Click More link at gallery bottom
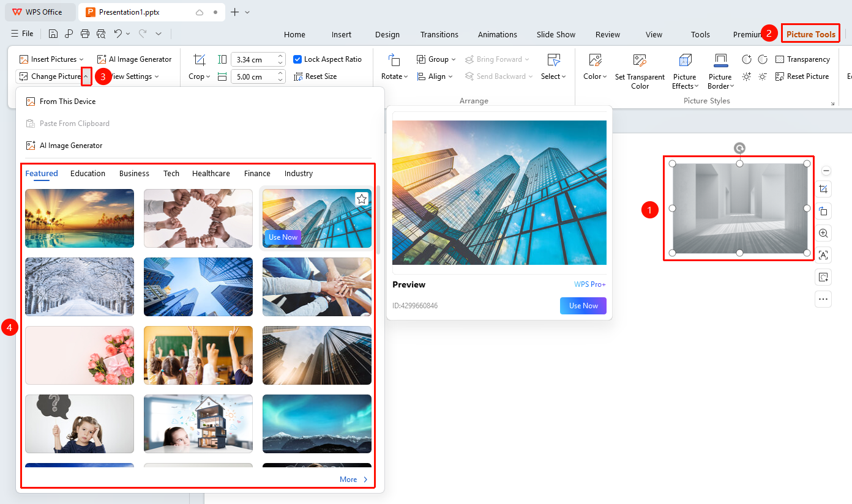 pyautogui.click(x=354, y=480)
